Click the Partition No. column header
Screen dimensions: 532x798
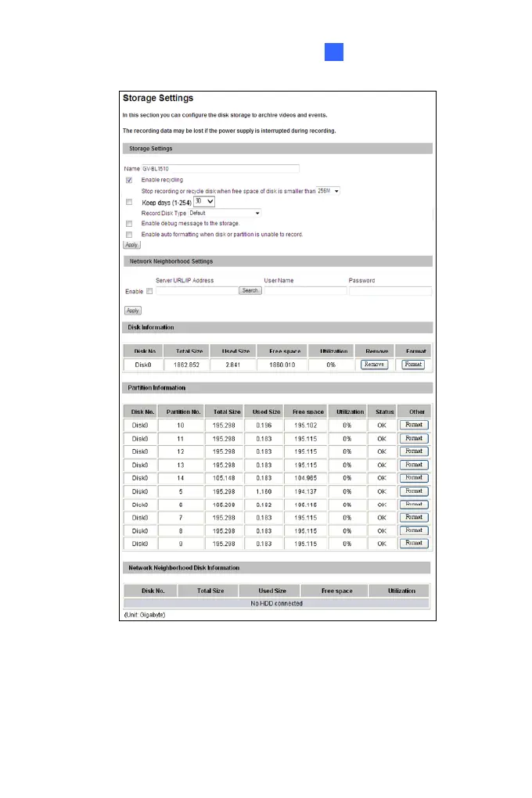pyautogui.click(x=183, y=412)
